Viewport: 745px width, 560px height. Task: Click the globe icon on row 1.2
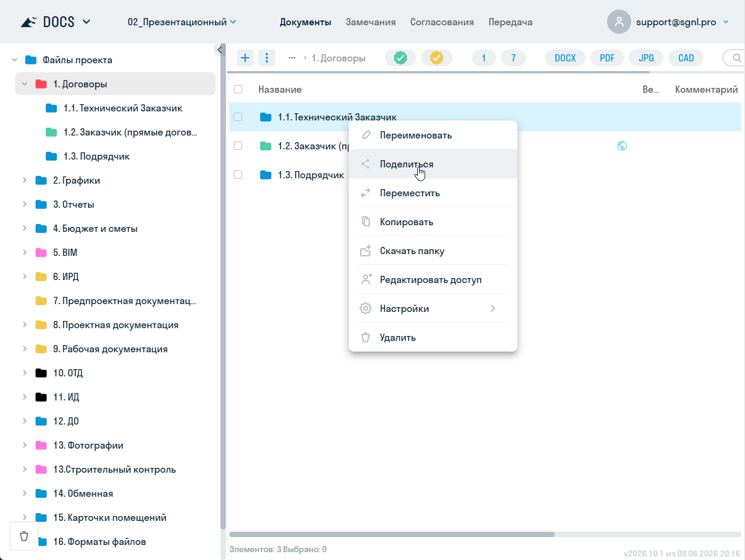(622, 146)
